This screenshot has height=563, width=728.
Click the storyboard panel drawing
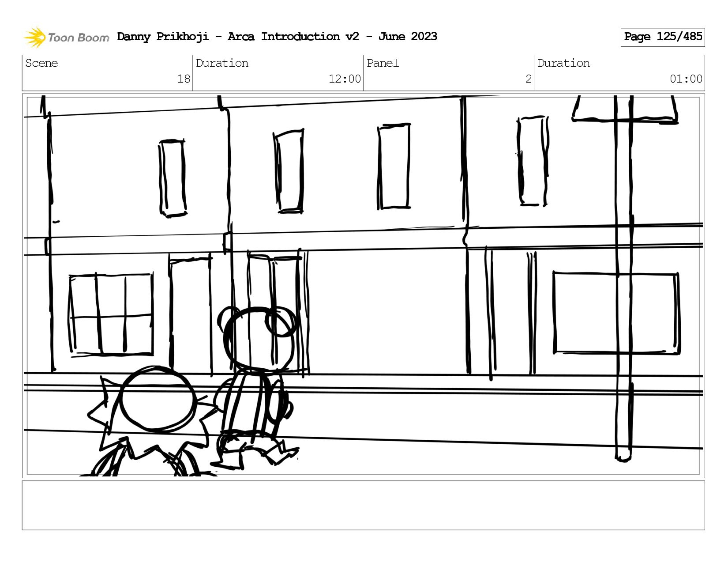point(363,286)
